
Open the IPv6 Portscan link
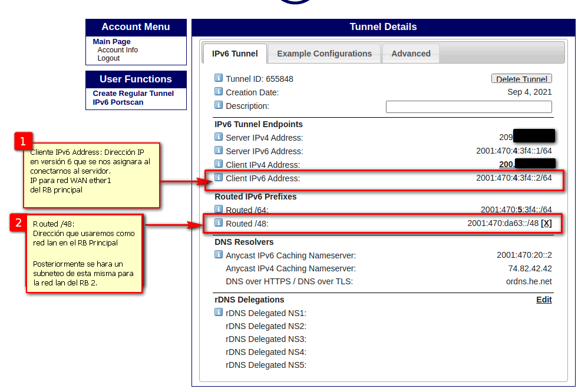(118, 102)
